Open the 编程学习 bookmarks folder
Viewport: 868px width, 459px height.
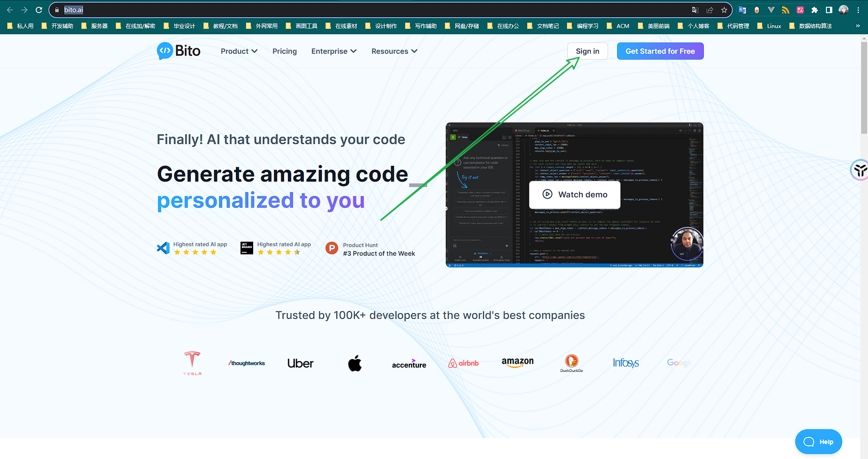(x=583, y=26)
